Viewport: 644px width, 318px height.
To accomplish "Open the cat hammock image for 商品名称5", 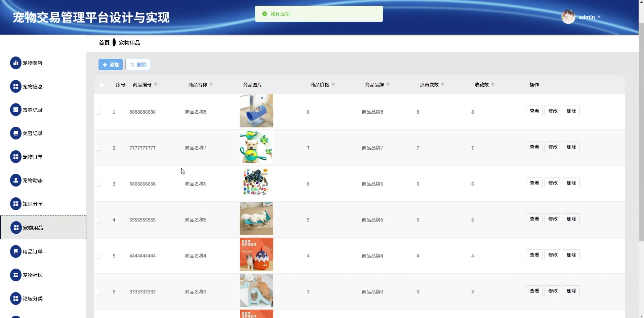I will pyautogui.click(x=256, y=218).
